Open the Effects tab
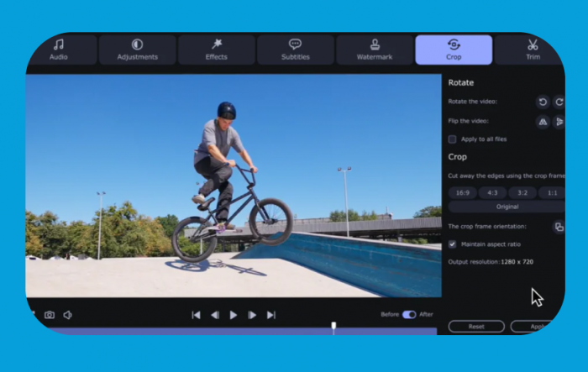 coord(217,50)
